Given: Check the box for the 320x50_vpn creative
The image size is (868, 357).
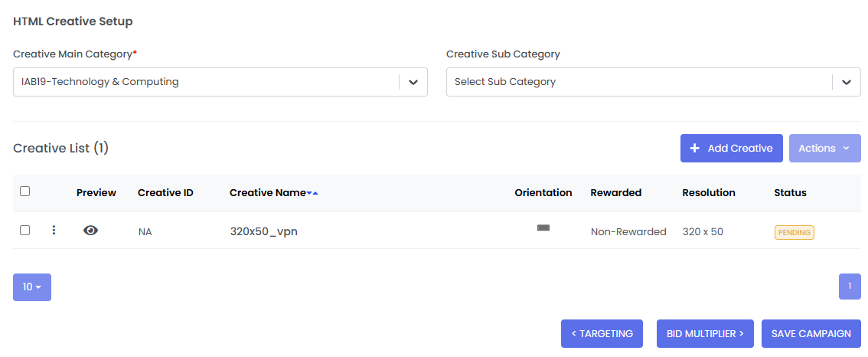Looking at the screenshot, I should (x=25, y=230).
